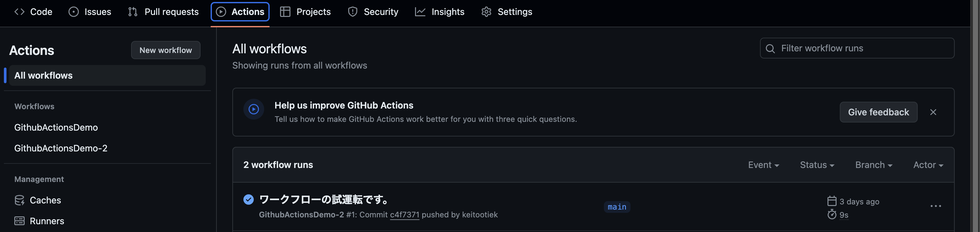The width and height of the screenshot is (980, 232).
Task: Dismiss the Help us improve banner
Action: [933, 112]
